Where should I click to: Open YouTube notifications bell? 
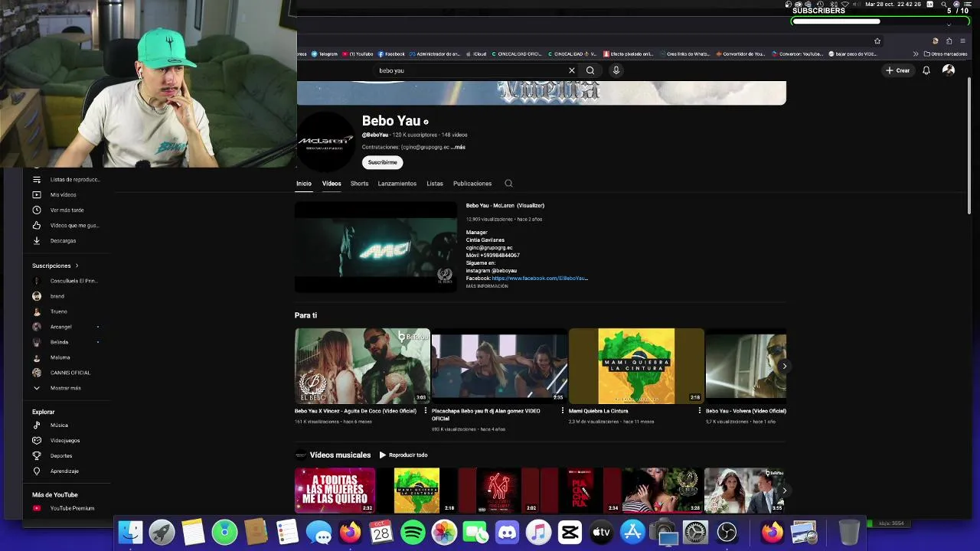[926, 70]
